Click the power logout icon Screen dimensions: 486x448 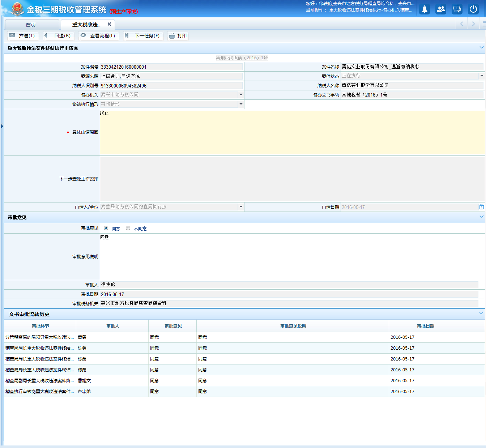click(x=473, y=9)
